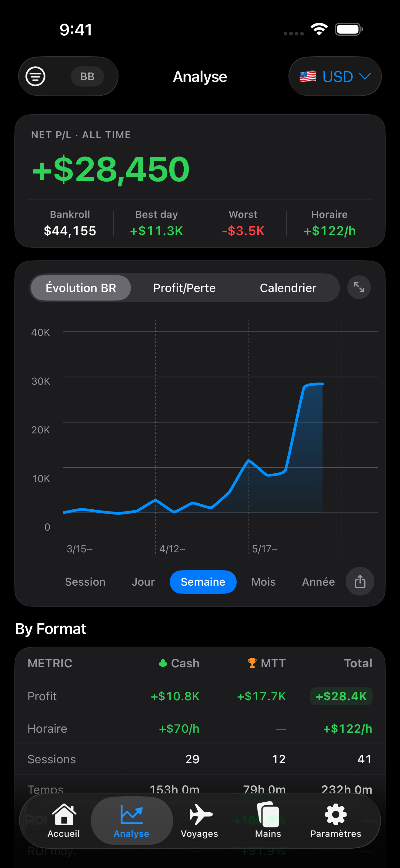Switch to Calendrier tab

288,288
